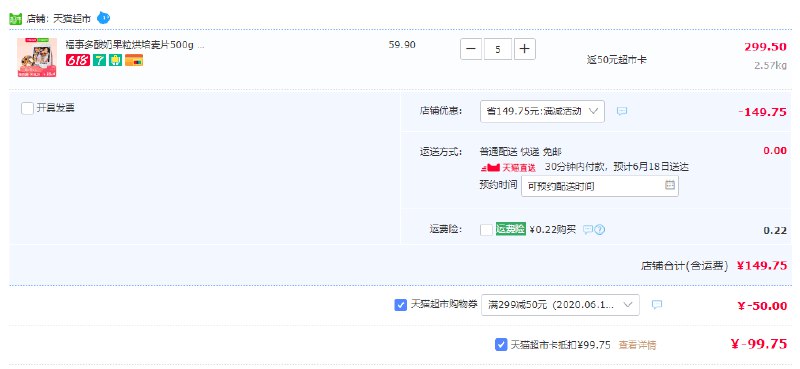Click the comment icon next to ¥0.22购买
Viewport: 800px width, 369px height.
coord(588,230)
